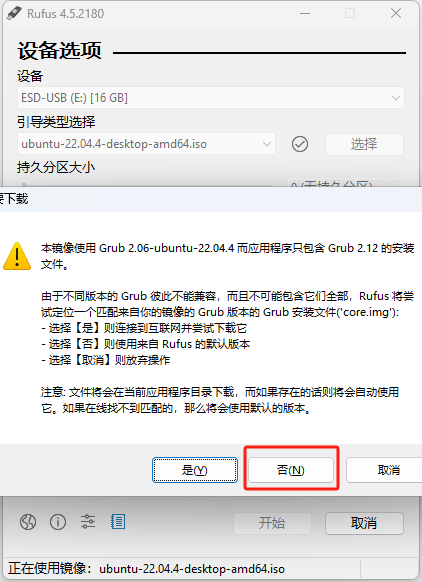The image size is (422, 582).
Task: Click 取消 in the download dialog
Action: pyautogui.click(x=384, y=470)
